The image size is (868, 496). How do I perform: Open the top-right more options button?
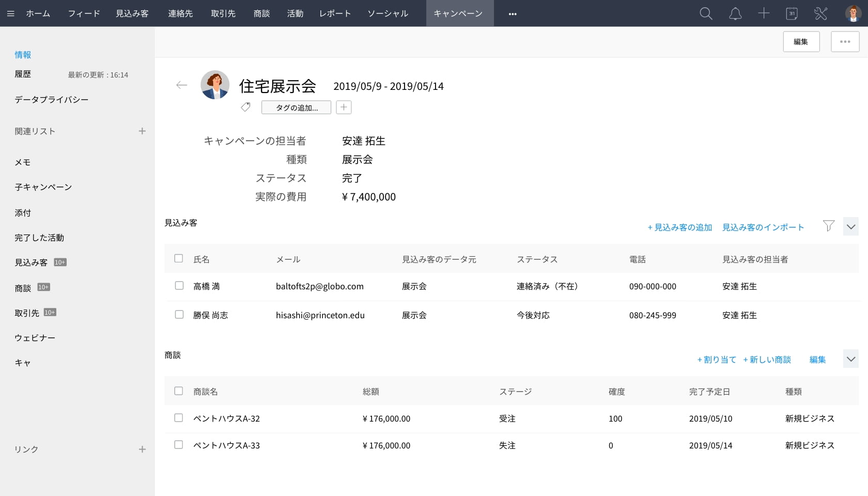tap(845, 42)
